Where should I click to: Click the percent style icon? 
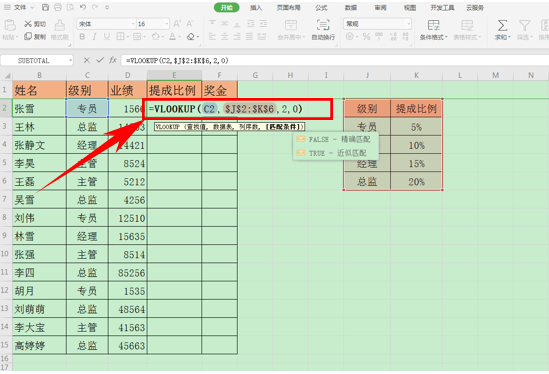point(366,36)
